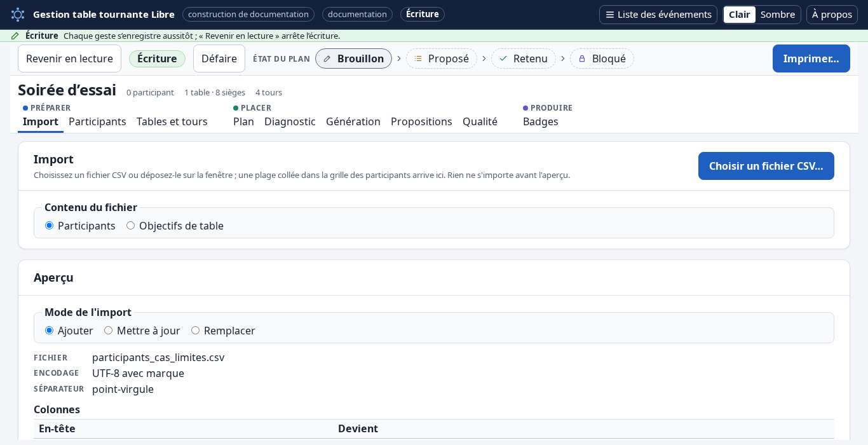Screen dimensions: 868x445
Task: Switch to the Clair theme
Action: pos(740,15)
